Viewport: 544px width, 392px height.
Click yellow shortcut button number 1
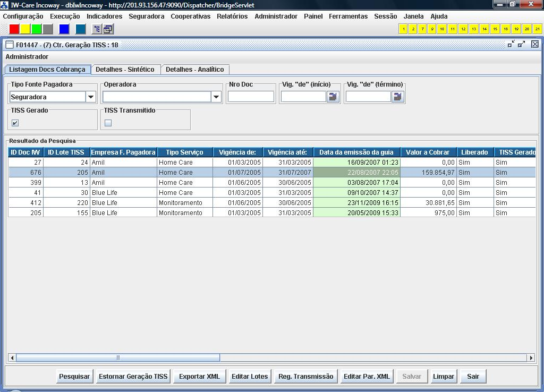pyautogui.click(x=403, y=29)
